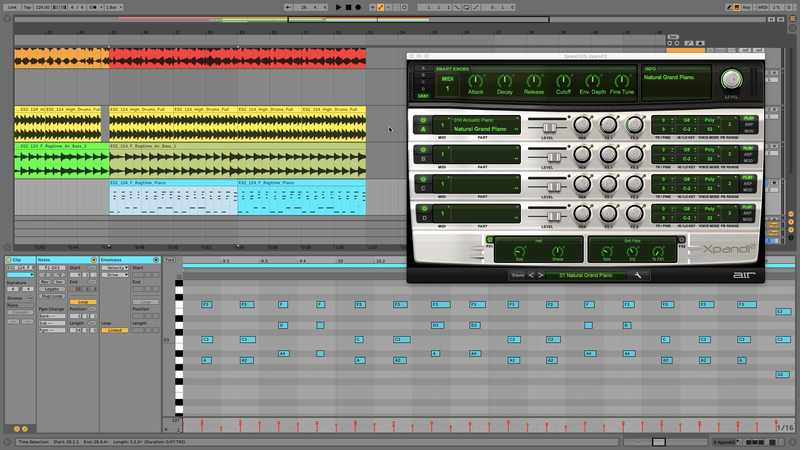Image resolution: width=800 pixels, height=450 pixels.
Task: Adjust part A FX2 send knob
Action: (634, 124)
